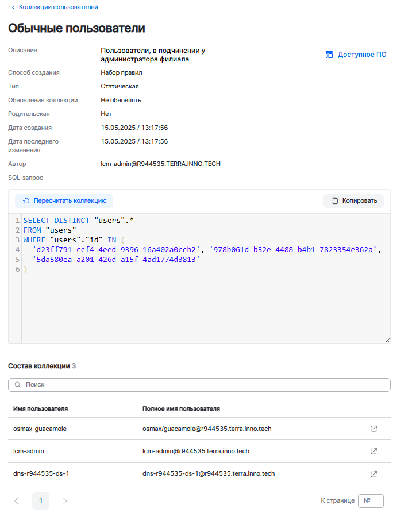Select page 1 in pagination
Viewport: 420px width, 513px height.
pyautogui.click(x=41, y=501)
